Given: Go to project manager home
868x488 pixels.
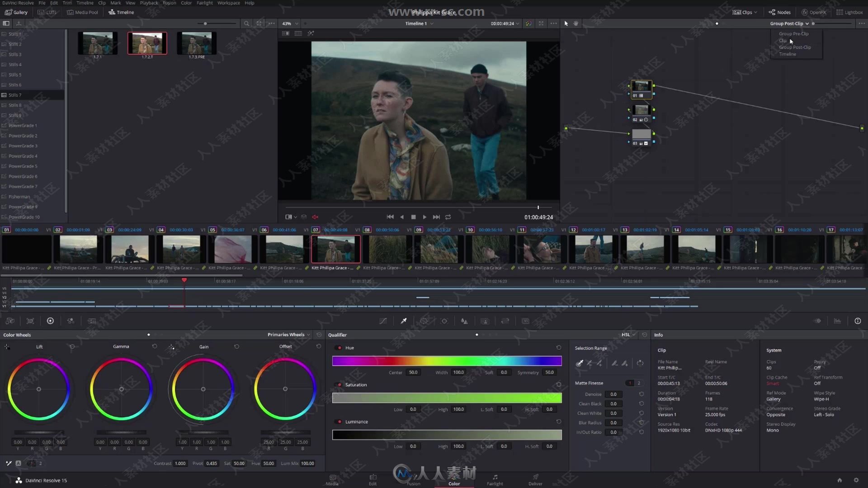Looking at the screenshot, I should pos(840,480).
